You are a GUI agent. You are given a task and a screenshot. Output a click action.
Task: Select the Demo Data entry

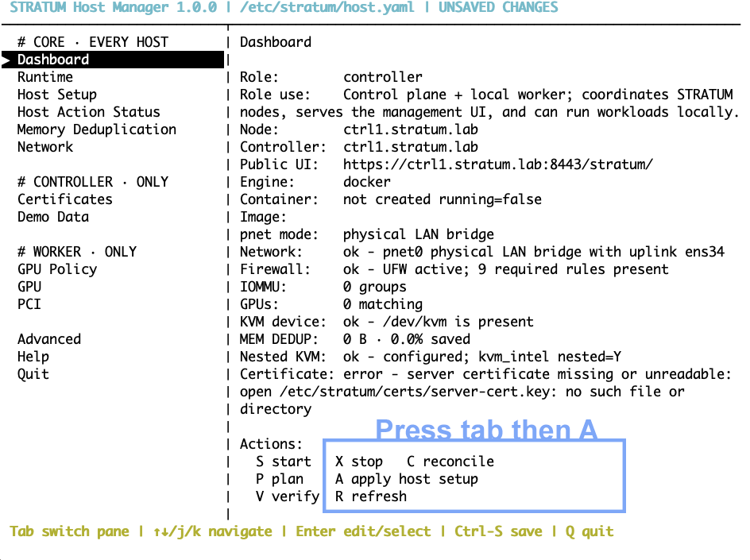(53, 217)
